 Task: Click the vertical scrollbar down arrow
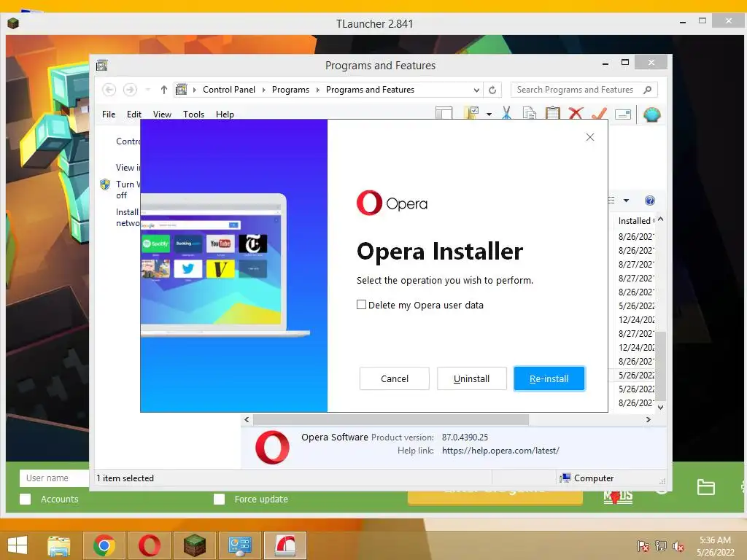(660, 407)
